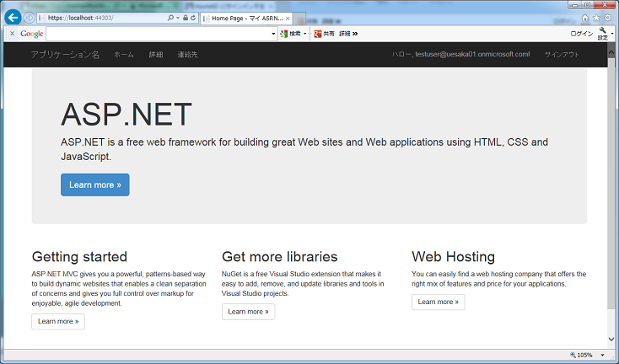Open a new blank tab
This screenshot has width=619, height=364.
(x=299, y=19)
